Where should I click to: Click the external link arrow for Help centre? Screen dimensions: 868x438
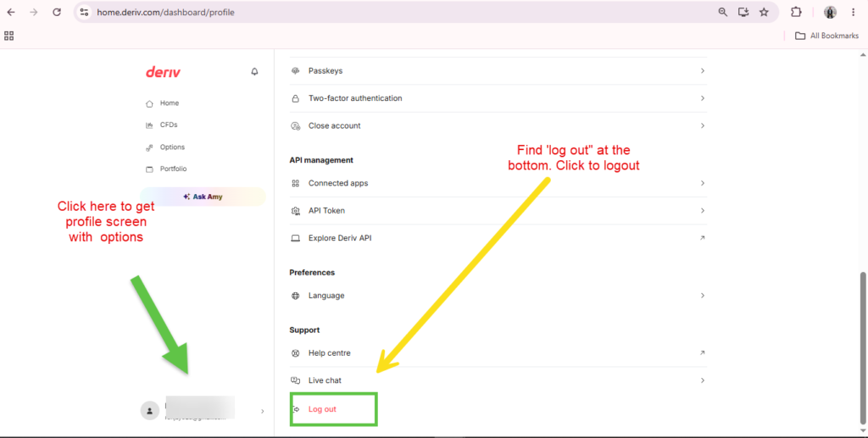(703, 352)
